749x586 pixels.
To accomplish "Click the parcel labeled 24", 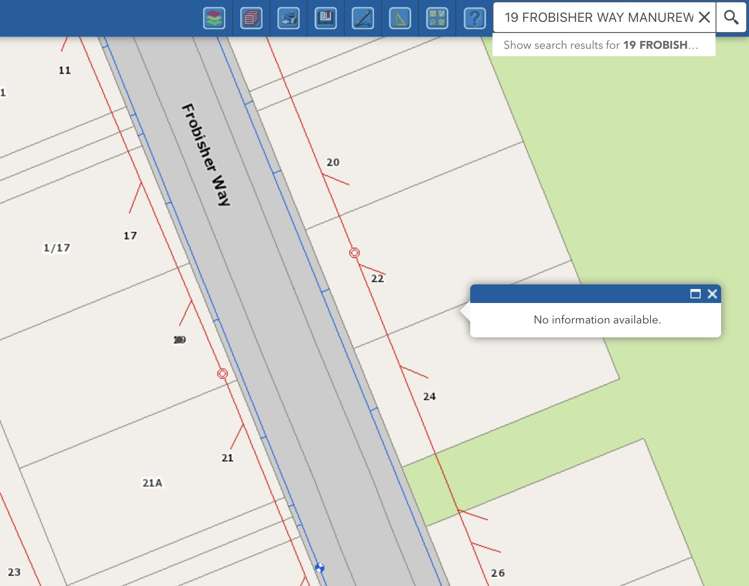I will point(429,397).
